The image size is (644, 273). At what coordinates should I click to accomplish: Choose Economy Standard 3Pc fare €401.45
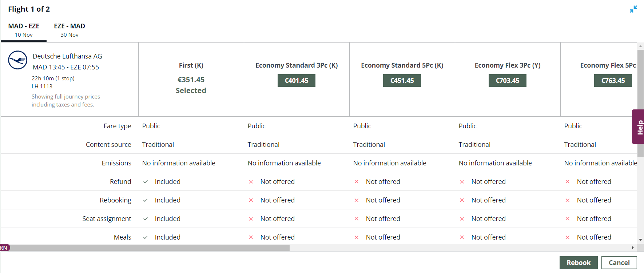[x=296, y=80]
